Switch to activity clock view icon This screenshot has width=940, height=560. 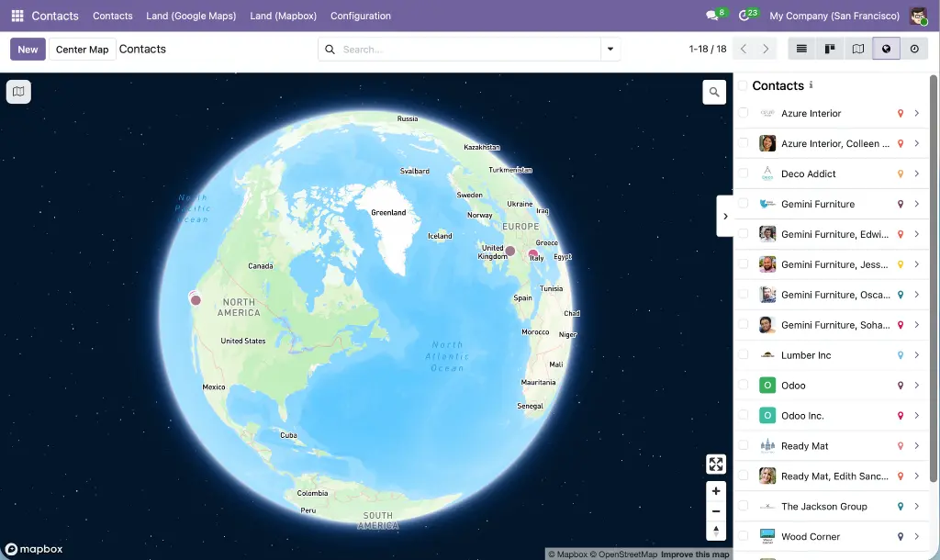tap(914, 50)
